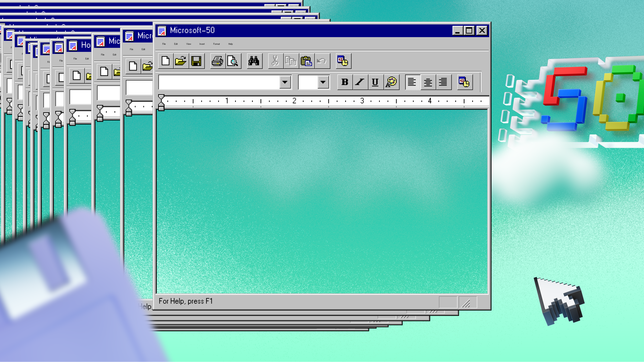Viewport: 644px width, 362px height.
Task: Open File menu in the 'Micr' window behind
Action: pos(131,49)
